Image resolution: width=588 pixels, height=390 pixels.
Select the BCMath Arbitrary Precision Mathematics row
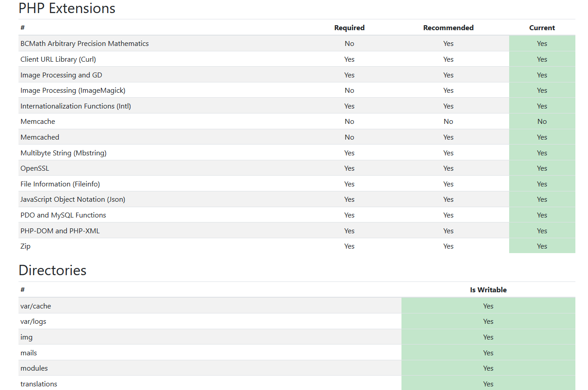pos(85,43)
